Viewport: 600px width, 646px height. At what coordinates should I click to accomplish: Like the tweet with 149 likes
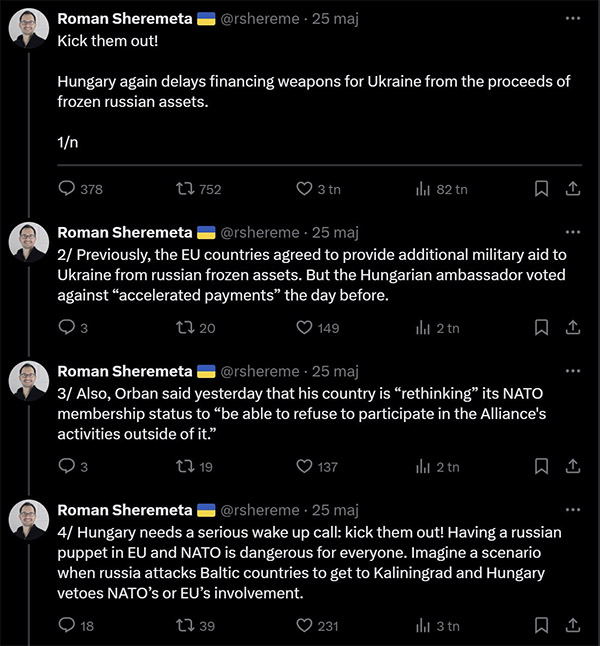304,327
